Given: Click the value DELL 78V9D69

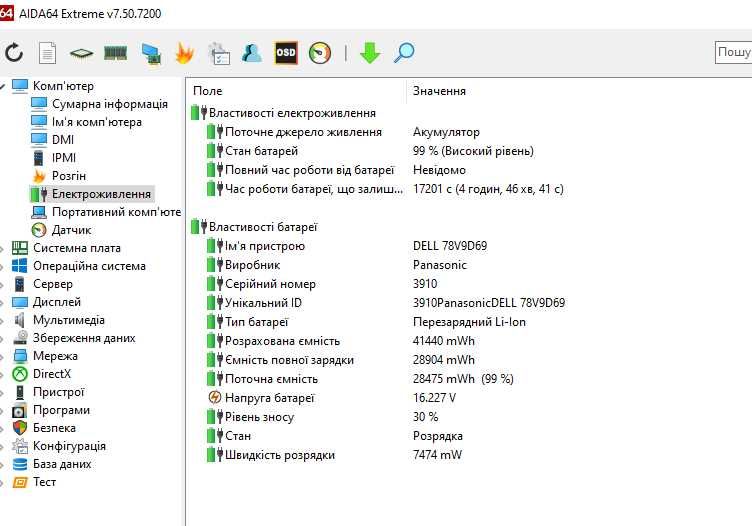Looking at the screenshot, I should pos(450,246).
